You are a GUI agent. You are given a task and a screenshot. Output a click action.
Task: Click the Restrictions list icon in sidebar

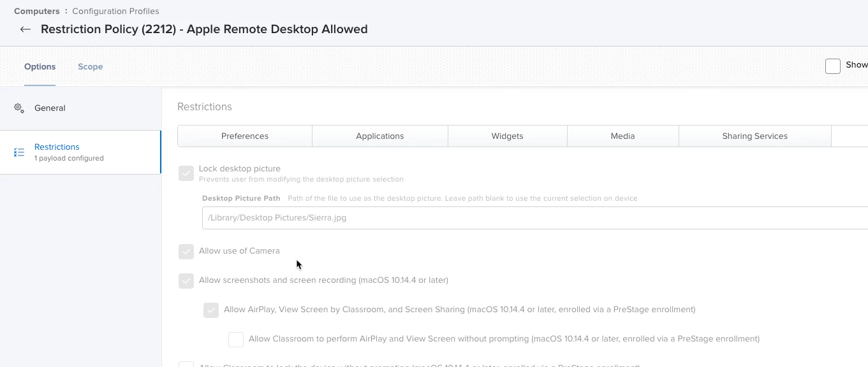click(19, 152)
